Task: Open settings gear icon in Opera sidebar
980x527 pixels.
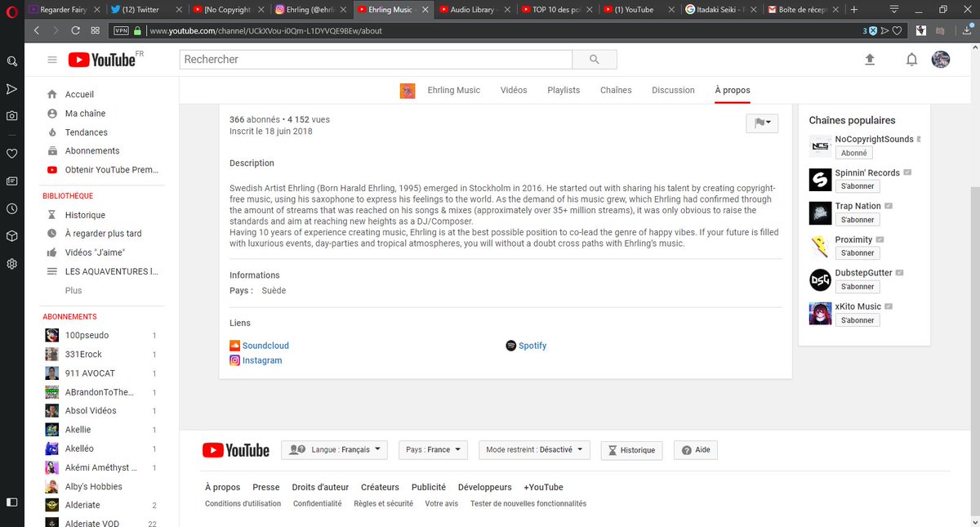Action: click(x=11, y=264)
